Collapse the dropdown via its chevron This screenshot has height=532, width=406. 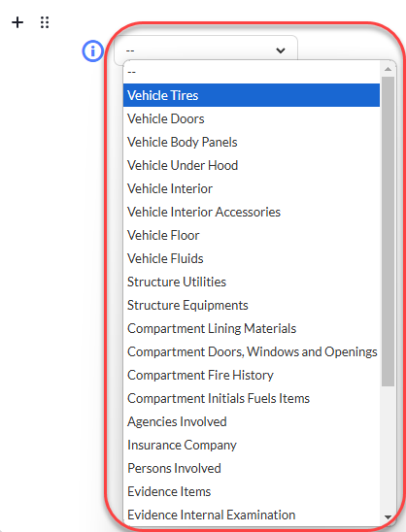point(281,50)
